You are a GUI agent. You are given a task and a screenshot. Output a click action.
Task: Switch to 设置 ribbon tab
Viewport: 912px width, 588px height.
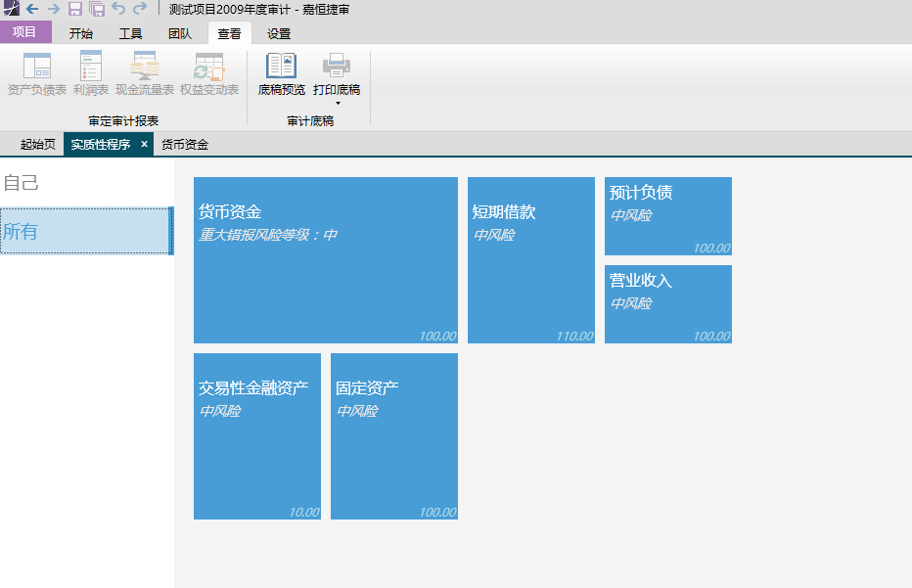click(279, 33)
